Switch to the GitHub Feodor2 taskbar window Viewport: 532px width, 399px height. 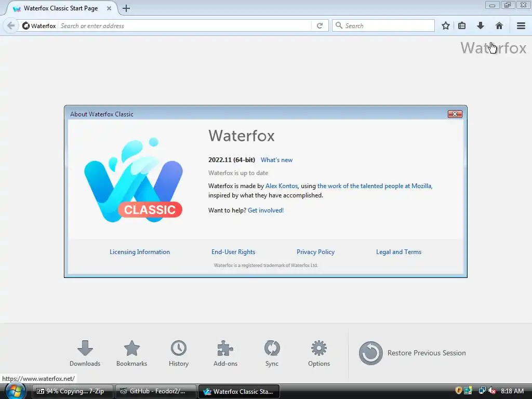click(156, 391)
